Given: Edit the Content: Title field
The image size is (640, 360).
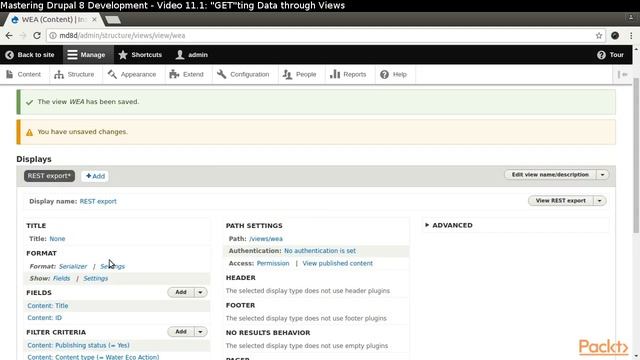Looking at the screenshot, I should click(48, 306).
